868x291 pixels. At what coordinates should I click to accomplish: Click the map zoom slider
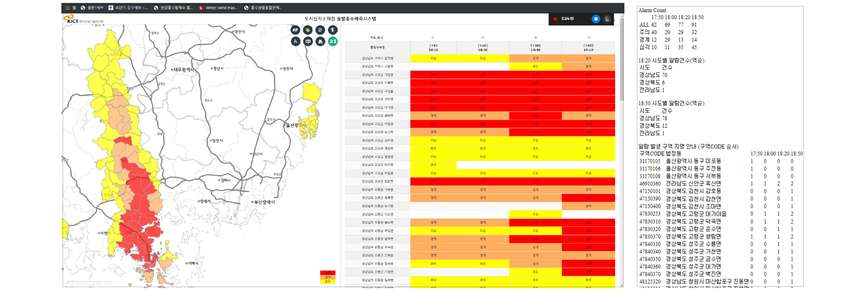[90, 282]
